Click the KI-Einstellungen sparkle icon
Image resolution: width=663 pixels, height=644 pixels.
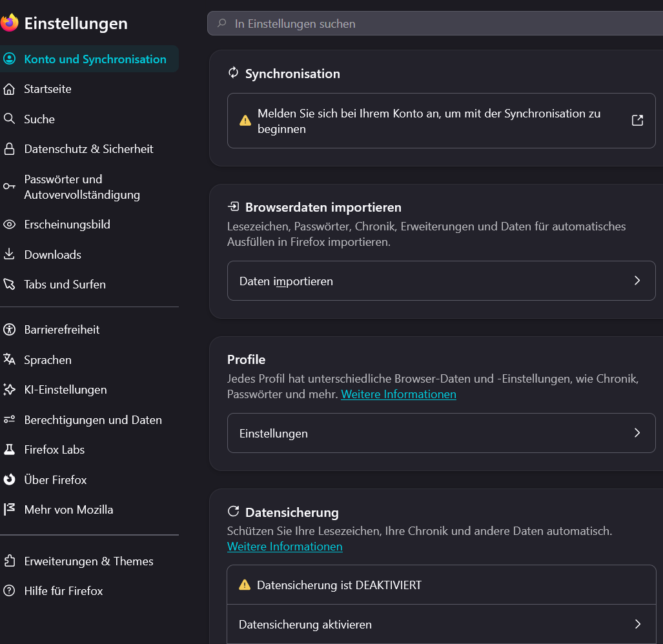pos(9,390)
